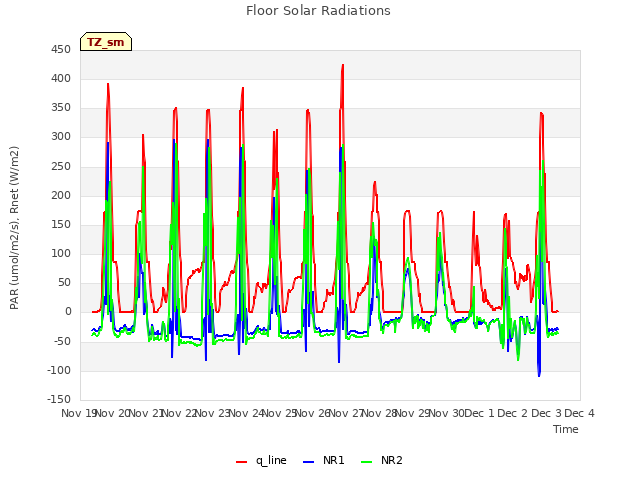Image resolution: width=640 pixels, height=480 pixels.
Task: Click the 50 y-axis tick label
Action: tap(64, 283)
